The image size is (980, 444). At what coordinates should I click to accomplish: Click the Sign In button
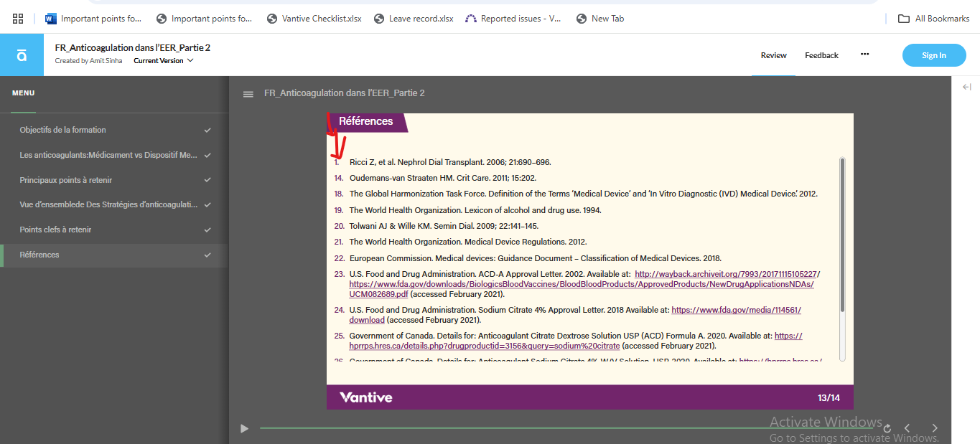[934, 55]
